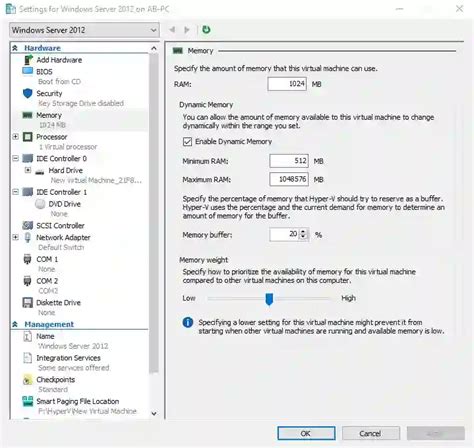Click the back navigation arrow
Viewport: 474px width, 448px height.
(172, 30)
